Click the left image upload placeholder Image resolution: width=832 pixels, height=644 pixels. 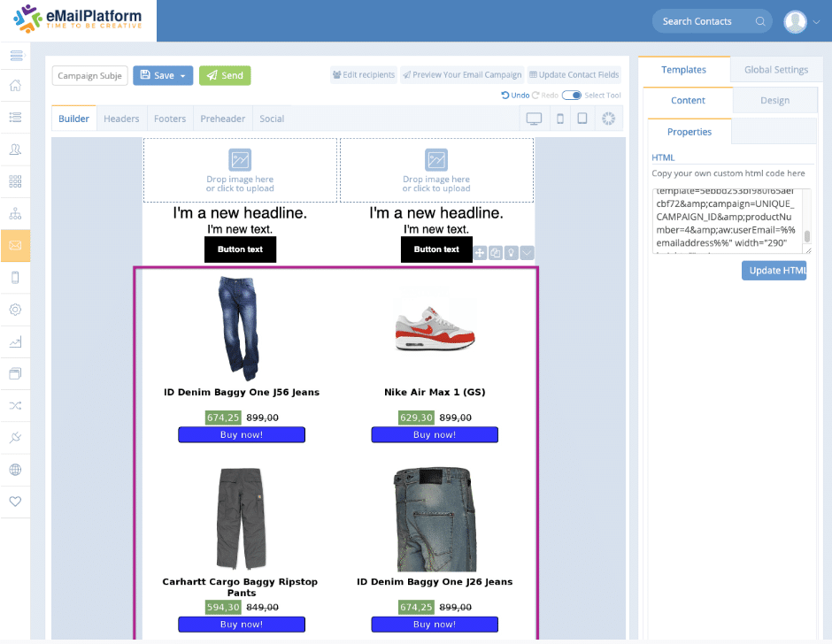coord(240,170)
